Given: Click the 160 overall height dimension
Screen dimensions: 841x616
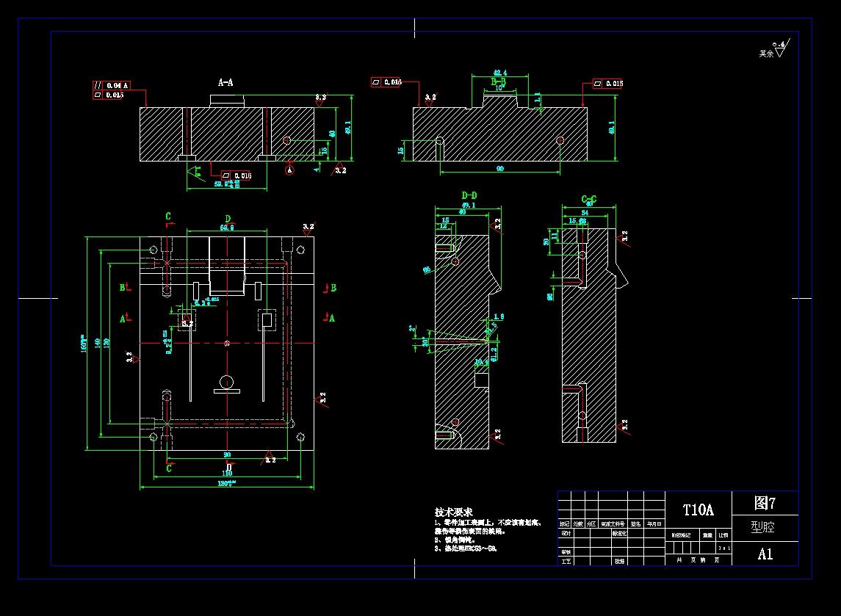Looking at the screenshot, I should click(x=83, y=344).
